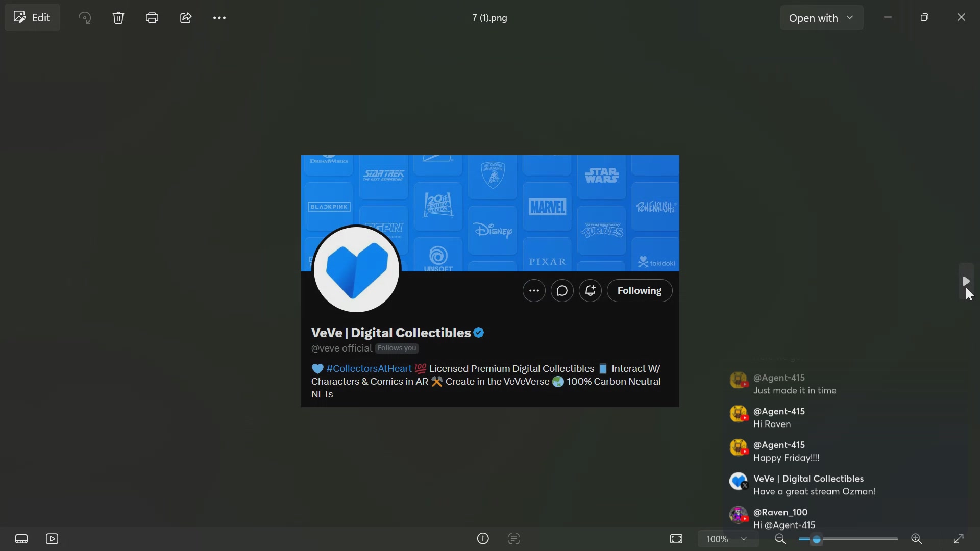The image size is (980, 551).
Task: Click the @veve_official handle
Action: [x=341, y=348]
